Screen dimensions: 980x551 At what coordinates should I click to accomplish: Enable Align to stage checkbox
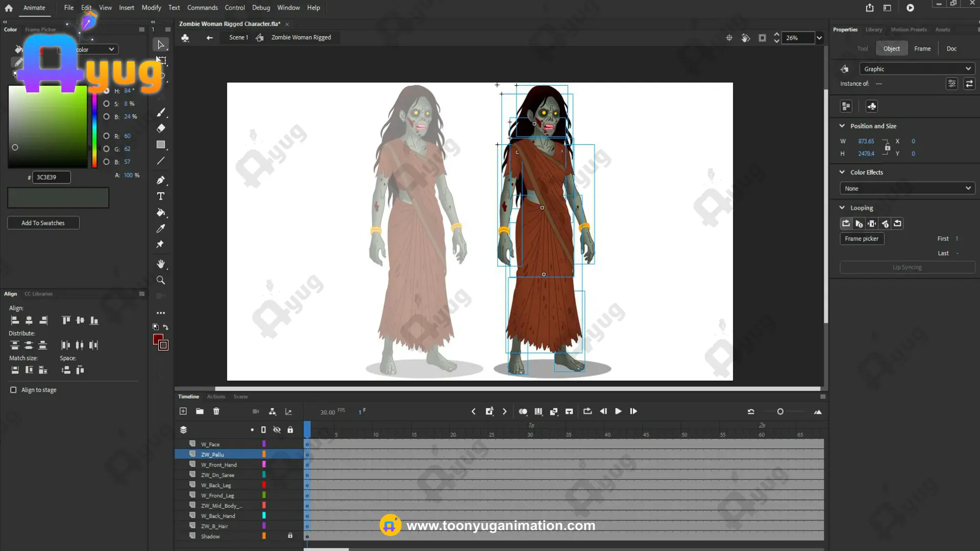tap(13, 390)
